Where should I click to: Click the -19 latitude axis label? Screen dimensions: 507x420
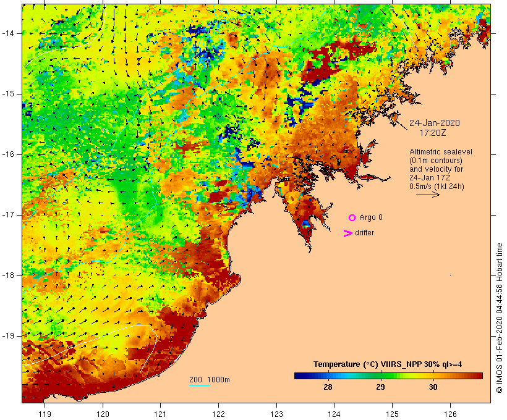(x=8, y=336)
